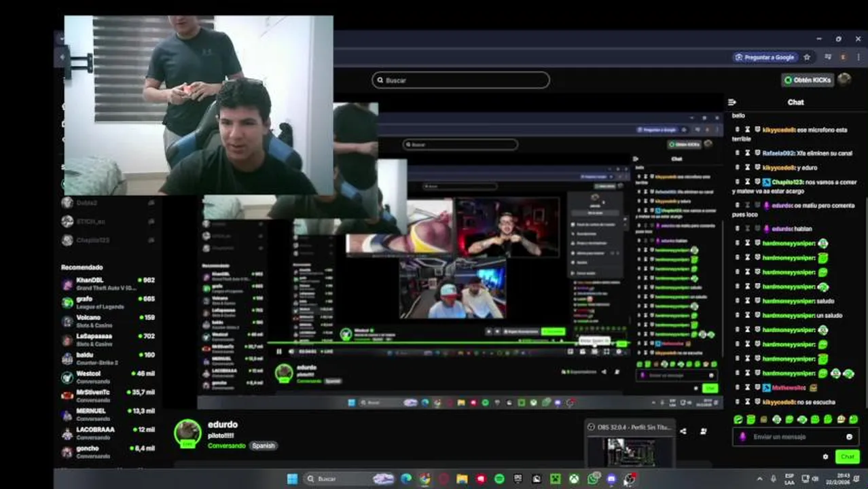Open chat settings gear icon

(825, 457)
